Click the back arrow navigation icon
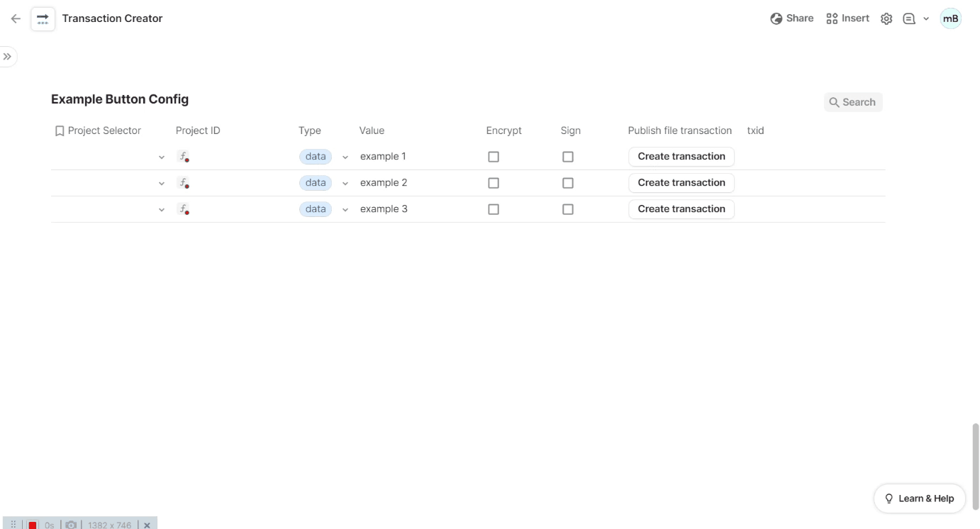 15,18
